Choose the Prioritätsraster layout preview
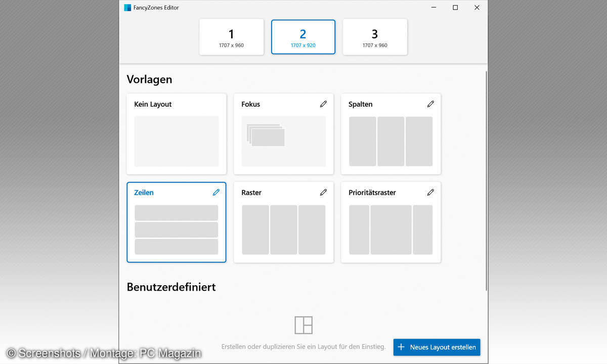The width and height of the screenshot is (607, 364). pos(391,230)
